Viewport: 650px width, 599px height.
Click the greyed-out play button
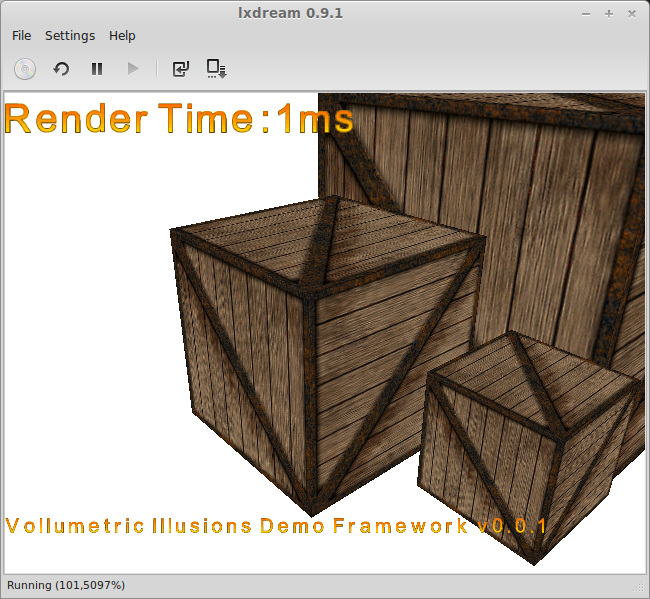point(132,69)
